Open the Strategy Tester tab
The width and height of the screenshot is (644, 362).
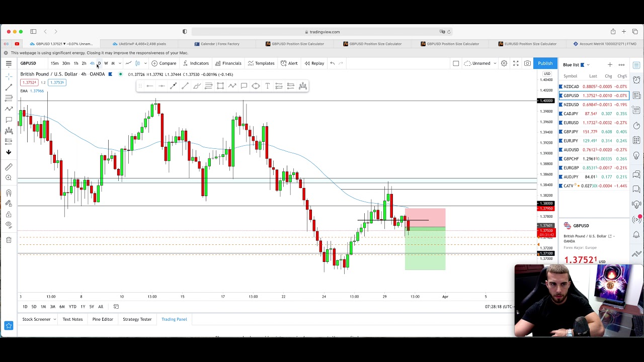pyautogui.click(x=137, y=319)
